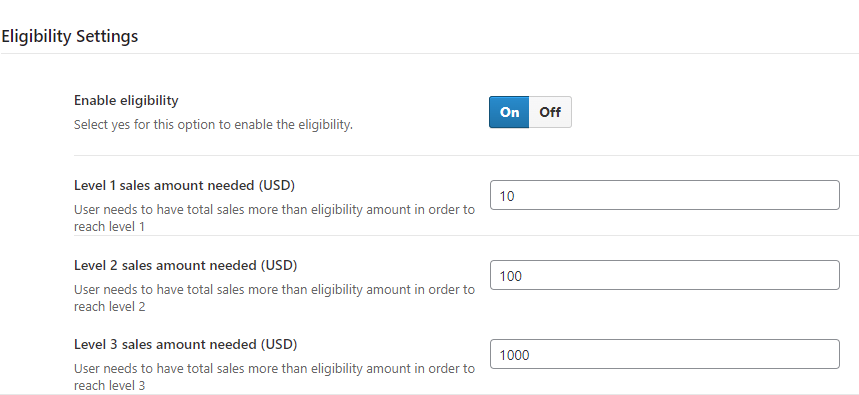Click the Level 2 sales amount needed label
Viewport: 859px width, 395px height.
click(185, 266)
